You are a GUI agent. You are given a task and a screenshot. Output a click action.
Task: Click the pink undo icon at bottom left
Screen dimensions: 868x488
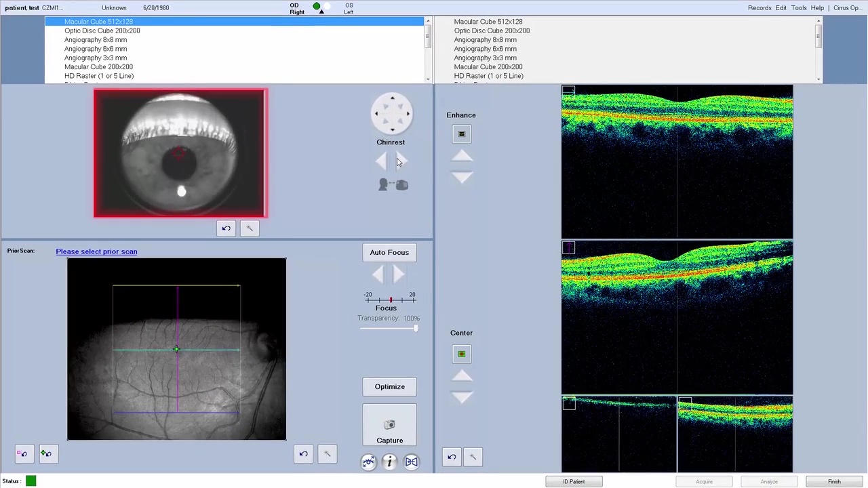(x=22, y=453)
